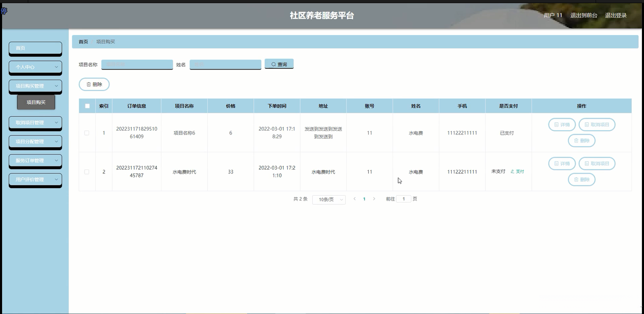Click the 未支付 status text
644x314 pixels.
498,172
